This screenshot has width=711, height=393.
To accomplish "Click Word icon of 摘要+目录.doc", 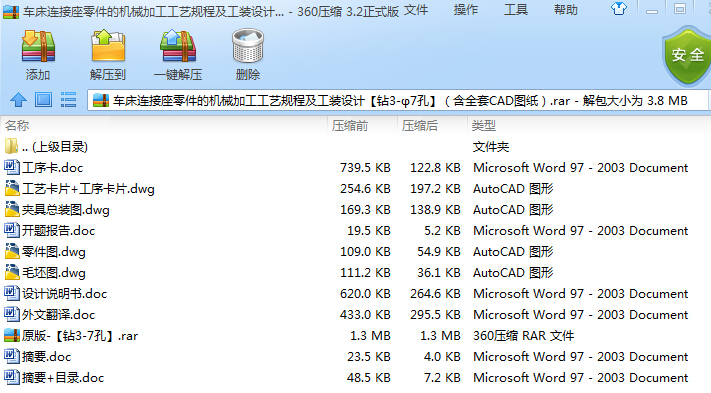I will (x=12, y=377).
